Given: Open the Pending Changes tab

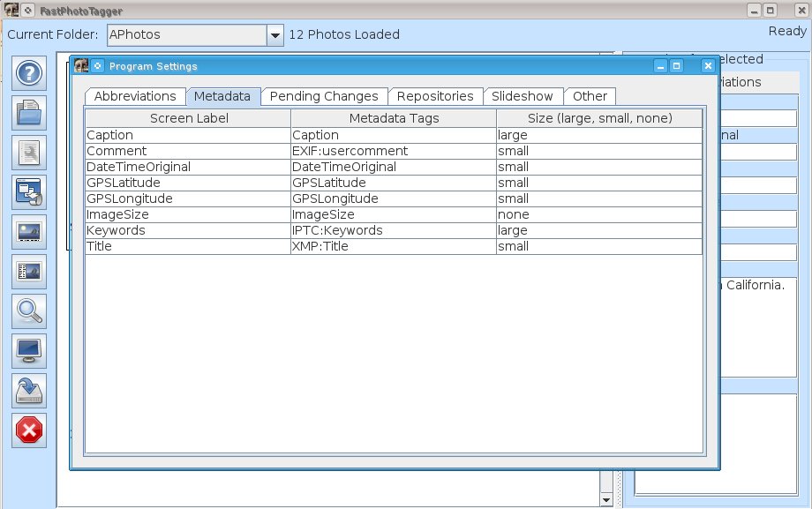Looking at the screenshot, I should (323, 96).
